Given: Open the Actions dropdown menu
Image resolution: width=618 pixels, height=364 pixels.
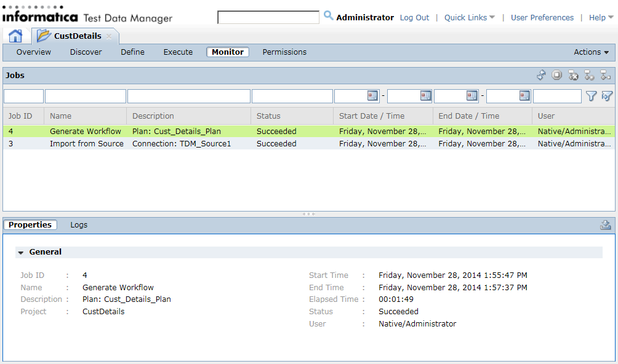Looking at the screenshot, I should click(591, 52).
